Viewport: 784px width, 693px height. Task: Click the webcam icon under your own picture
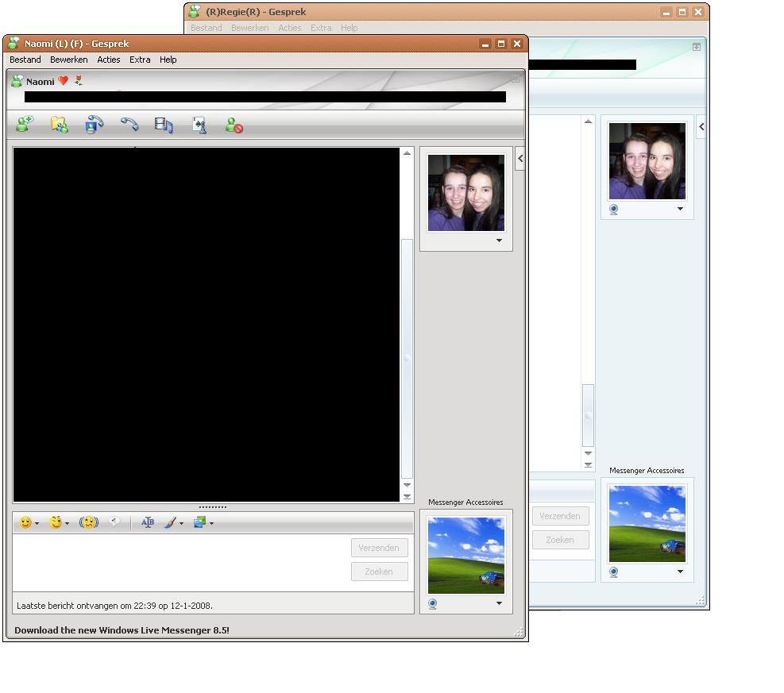click(x=432, y=603)
